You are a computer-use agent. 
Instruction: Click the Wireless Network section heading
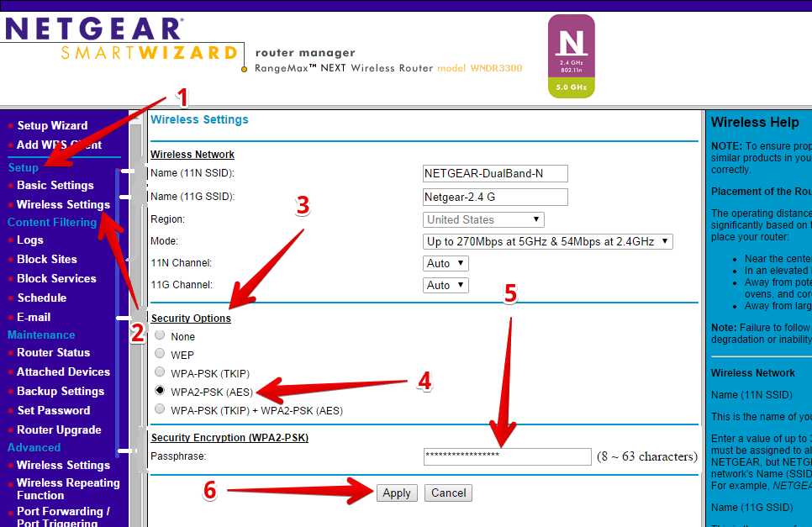click(192, 155)
